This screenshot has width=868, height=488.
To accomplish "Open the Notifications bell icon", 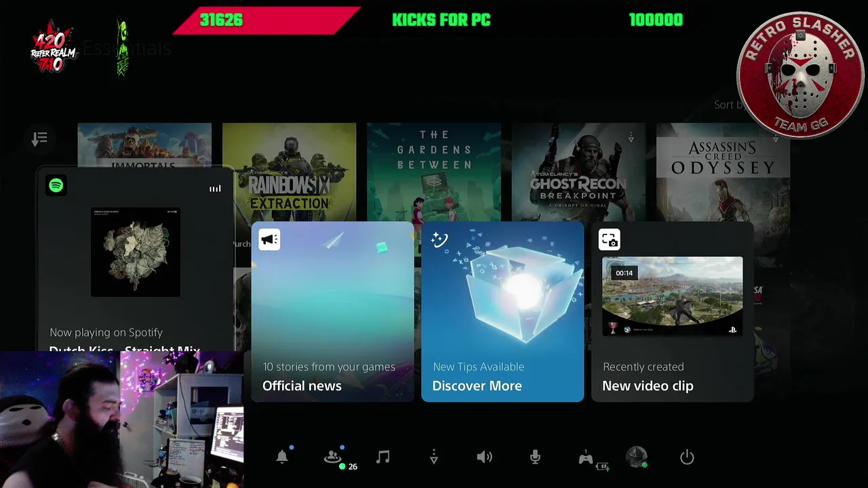I will (x=282, y=457).
